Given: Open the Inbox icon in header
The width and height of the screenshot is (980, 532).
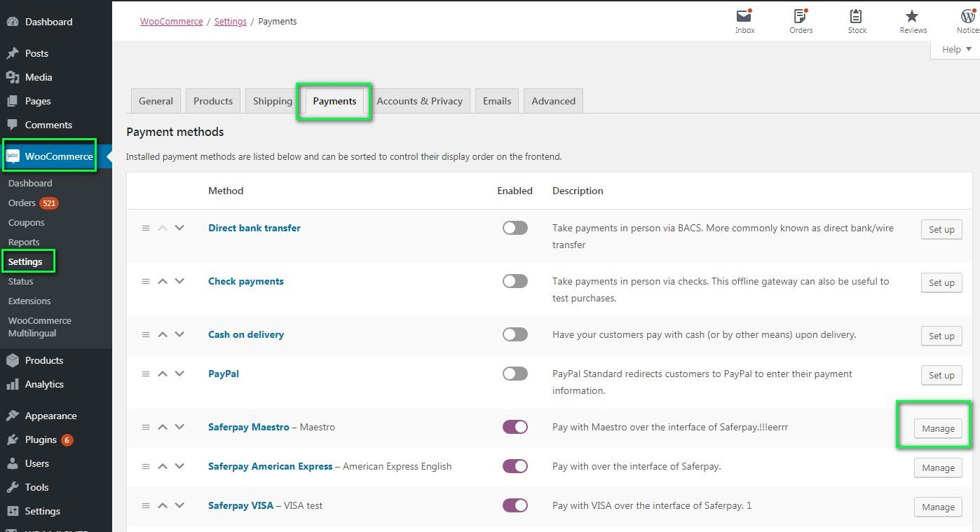Looking at the screenshot, I should 744,17.
